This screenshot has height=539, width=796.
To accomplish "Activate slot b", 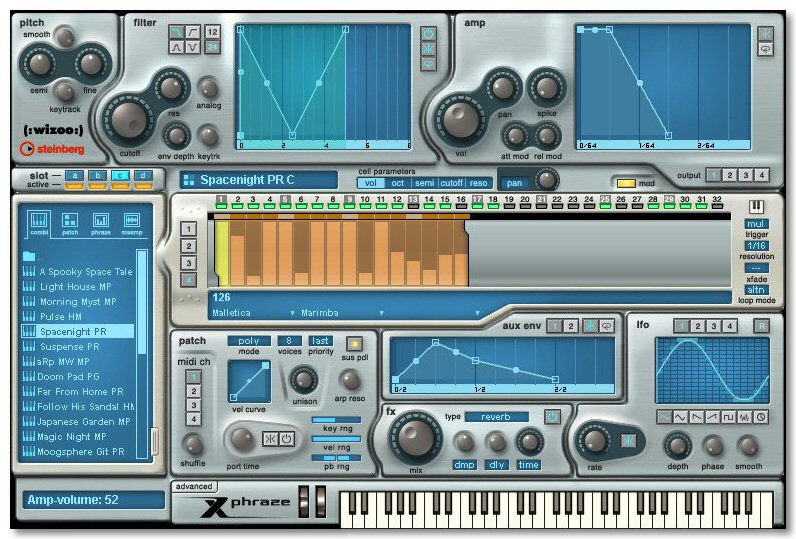I will click(x=99, y=177).
